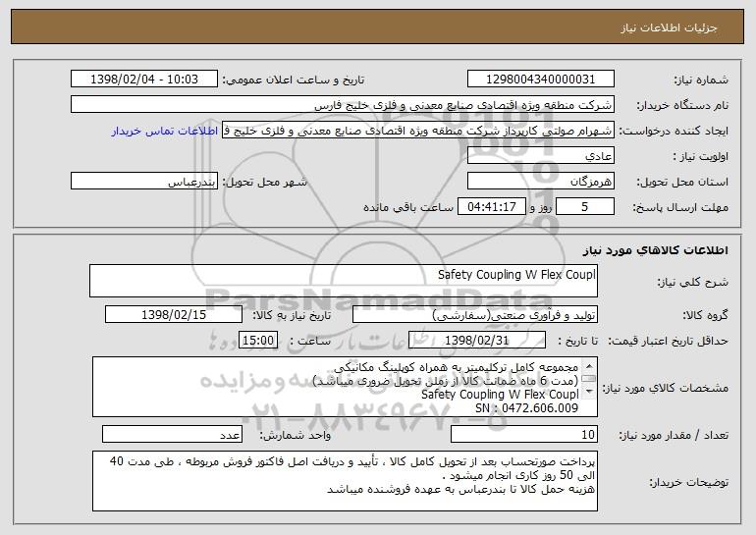Screen dimensions: 756x535
Task: Click the section title اطلاعات کالاهای مورد نیاز
Action: (x=655, y=249)
